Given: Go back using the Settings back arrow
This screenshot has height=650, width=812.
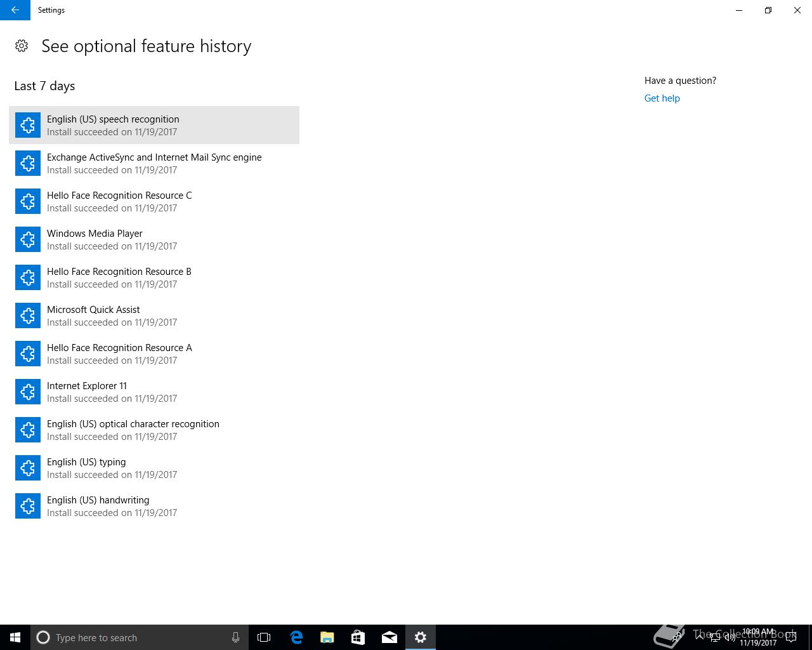Looking at the screenshot, I should click(x=15, y=10).
